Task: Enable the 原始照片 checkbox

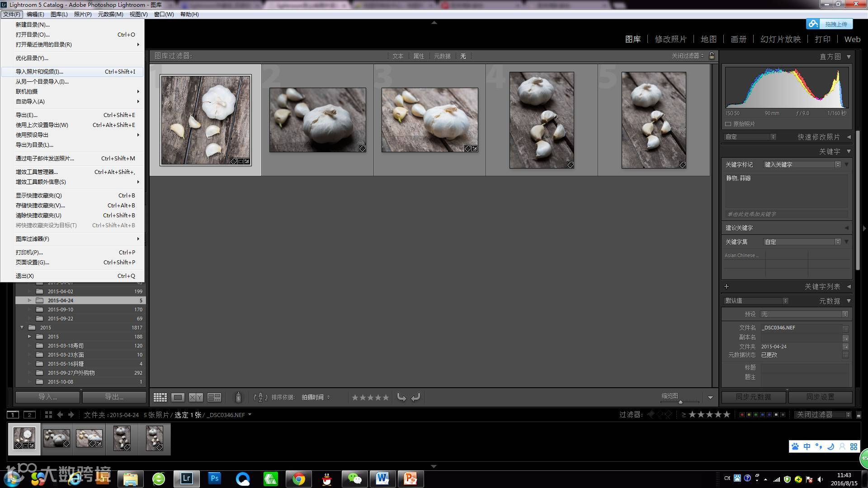Action: pyautogui.click(x=728, y=124)
